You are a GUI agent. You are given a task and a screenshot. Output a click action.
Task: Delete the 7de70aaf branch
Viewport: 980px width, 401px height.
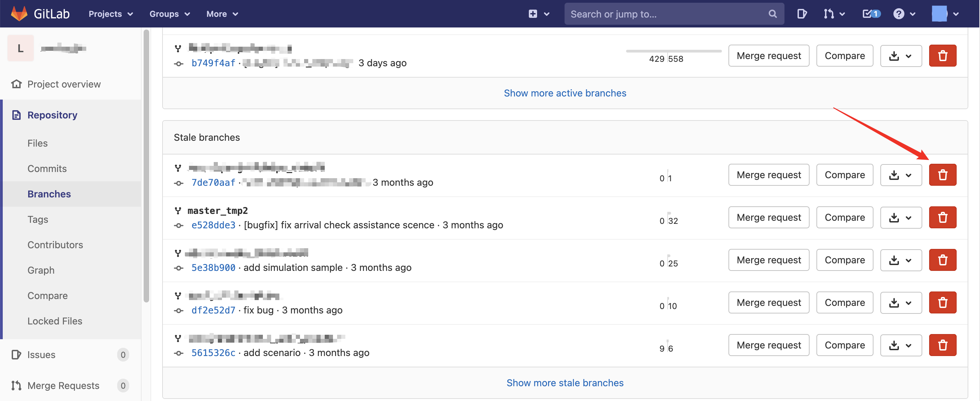tap(943, 175)
